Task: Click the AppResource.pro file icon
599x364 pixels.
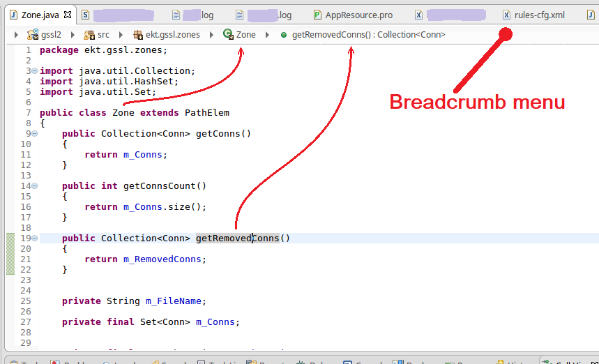Action: pos(317,15)
